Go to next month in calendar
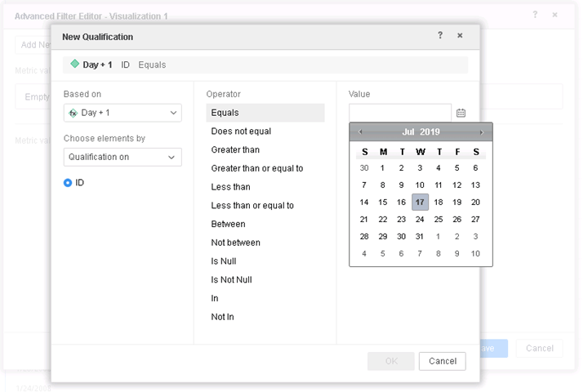The width and height of the screenshot is (588, 392). click(x=481, y=132)
